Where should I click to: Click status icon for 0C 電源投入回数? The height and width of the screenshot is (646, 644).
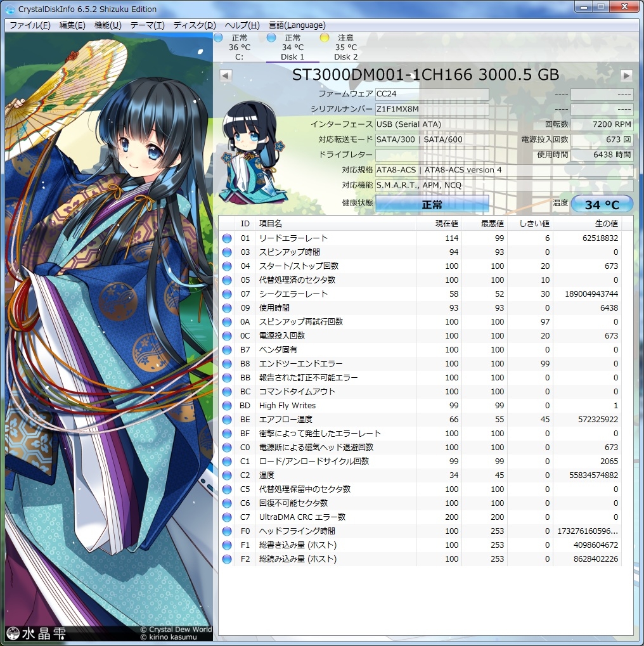[227, 336]
